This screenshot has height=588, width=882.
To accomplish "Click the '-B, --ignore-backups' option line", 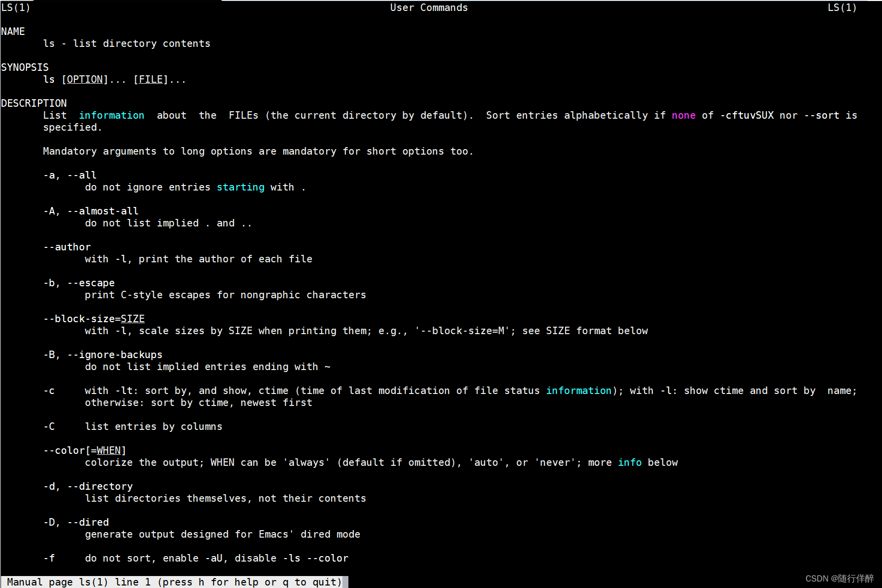I will (103, 355).
